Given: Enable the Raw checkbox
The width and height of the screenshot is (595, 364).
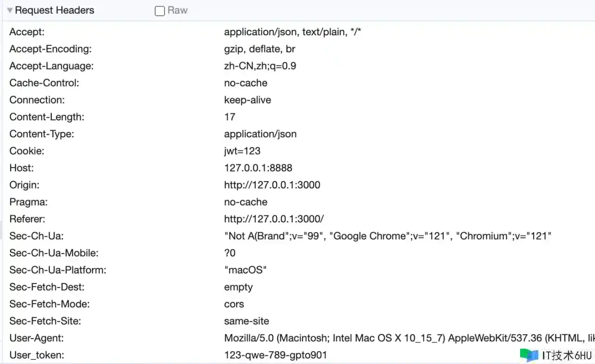Looking at the screenshot, I should point(160,11).
